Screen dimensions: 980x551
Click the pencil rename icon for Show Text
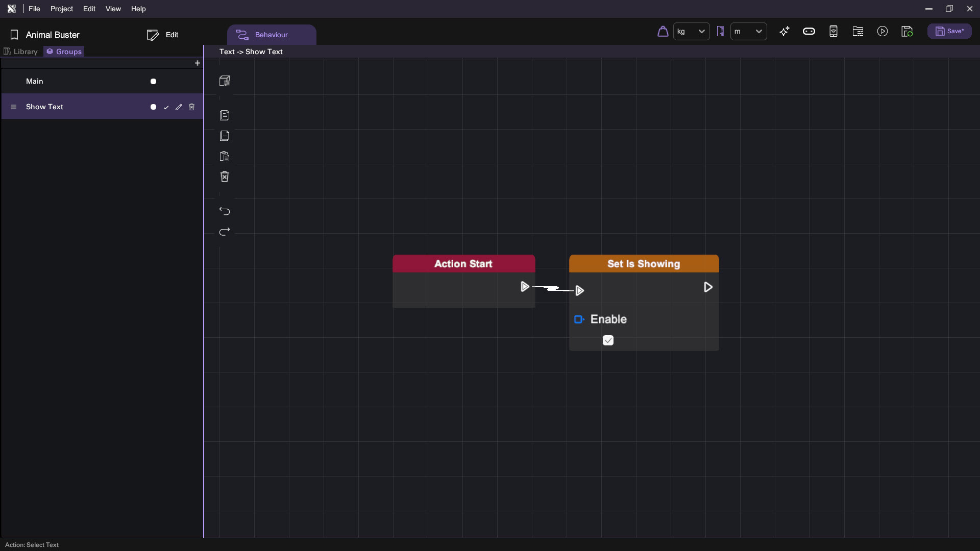point(179,107)
